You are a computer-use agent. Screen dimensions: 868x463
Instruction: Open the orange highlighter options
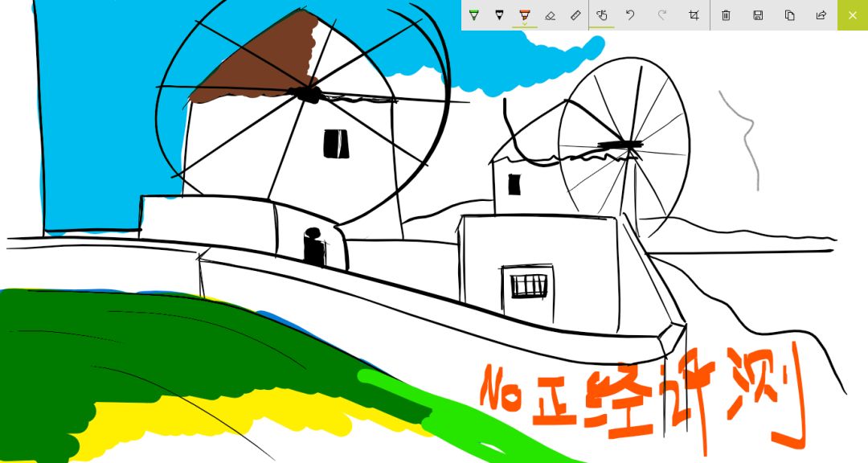[x=525, y=15]
